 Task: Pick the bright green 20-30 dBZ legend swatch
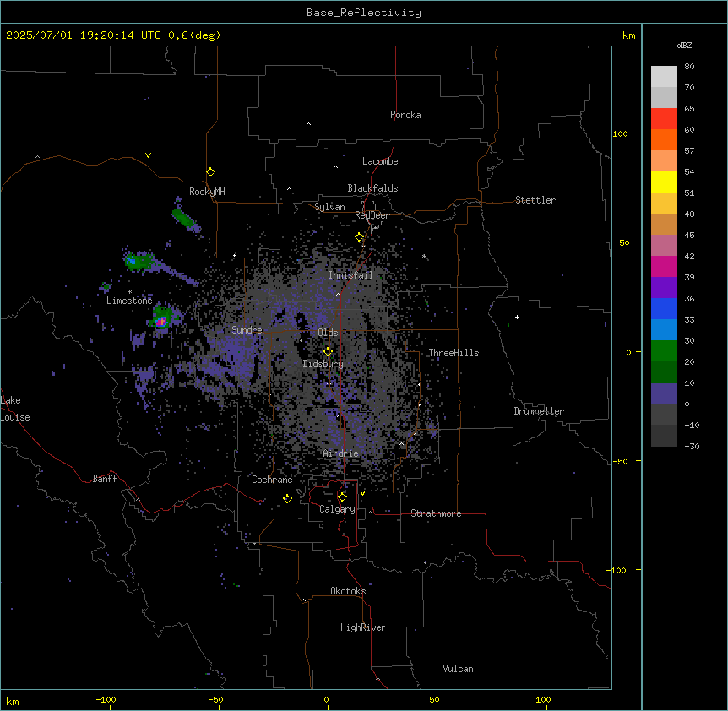(664, 351)
